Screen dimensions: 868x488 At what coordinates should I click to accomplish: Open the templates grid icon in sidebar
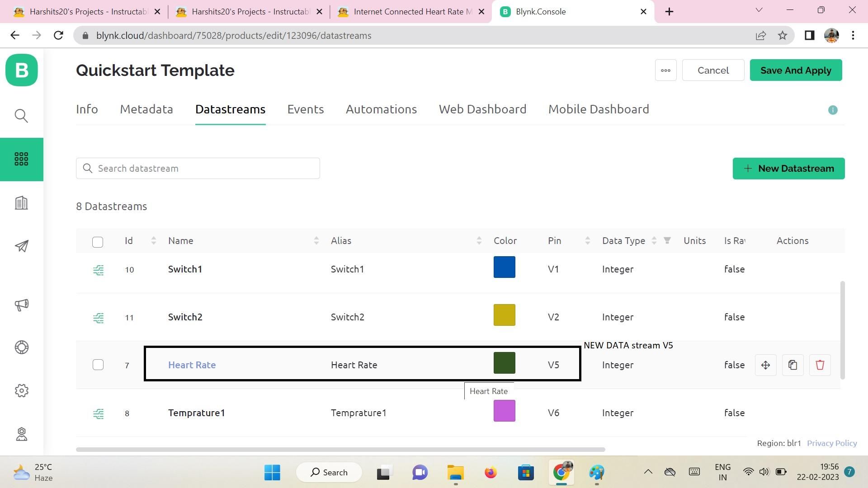point(21,159)
